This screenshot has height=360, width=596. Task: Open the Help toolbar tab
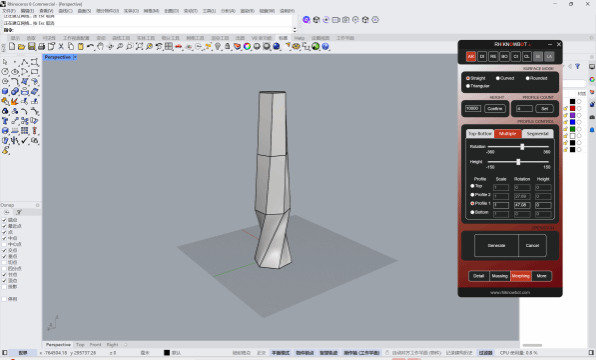[x=300, y=38]
